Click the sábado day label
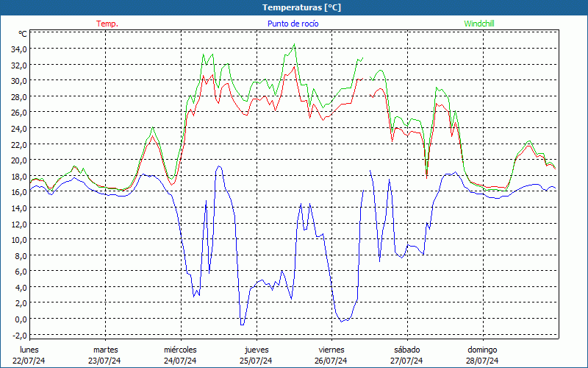Screen dimensions: 588x368 407,350
